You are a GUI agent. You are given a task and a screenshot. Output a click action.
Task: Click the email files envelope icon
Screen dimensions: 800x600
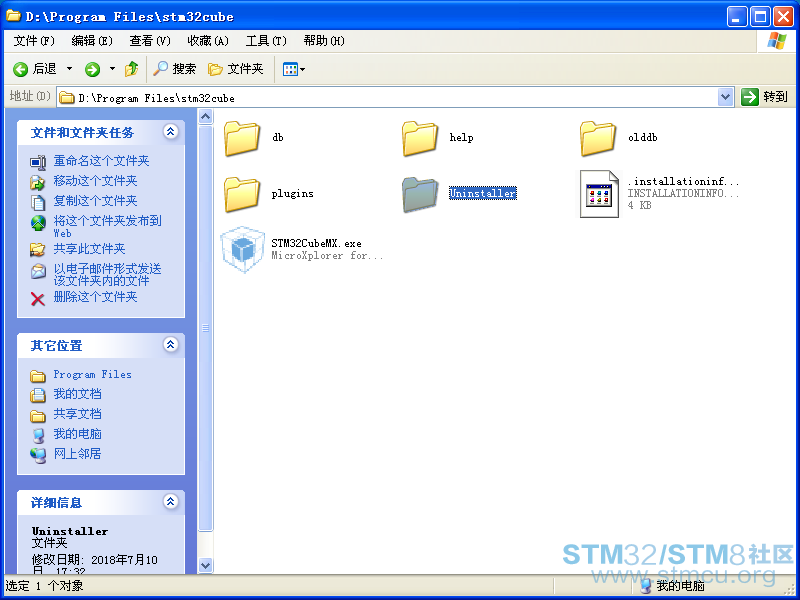[38, 271]
